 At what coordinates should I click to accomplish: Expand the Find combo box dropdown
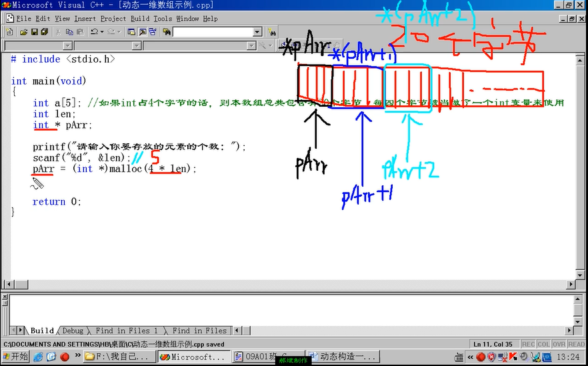(x=257, y=32)
